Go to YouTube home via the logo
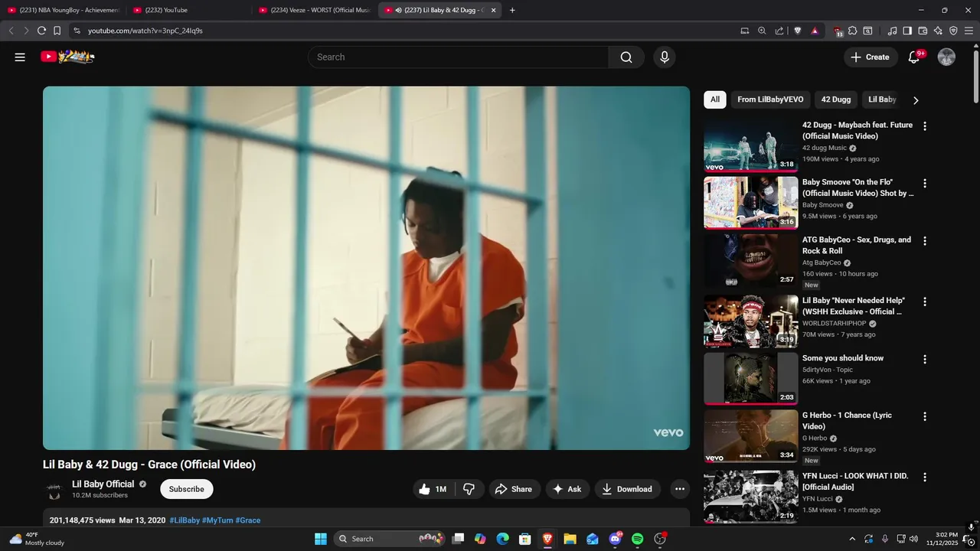This screenshot has height=551, width=980. (67, 57)
